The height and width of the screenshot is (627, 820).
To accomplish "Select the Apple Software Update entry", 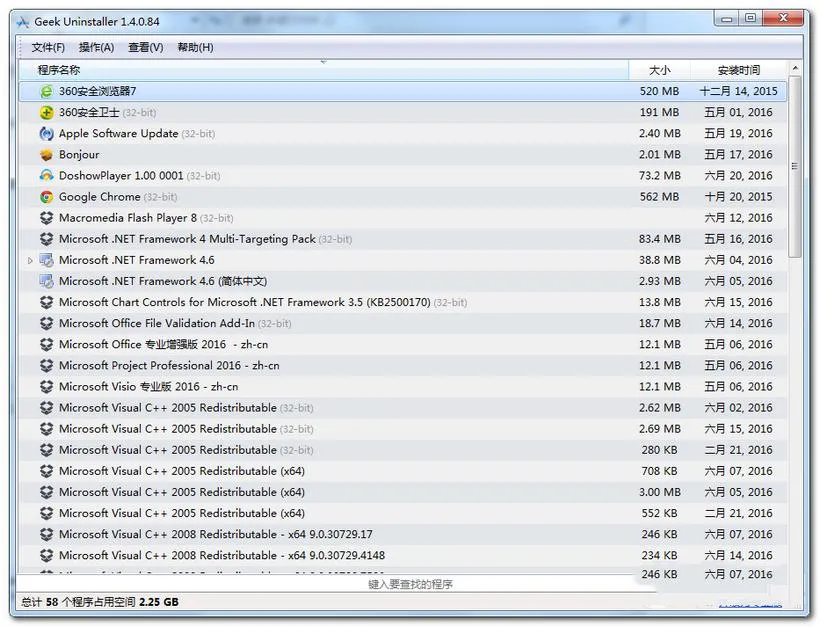I will coord(403,134).
